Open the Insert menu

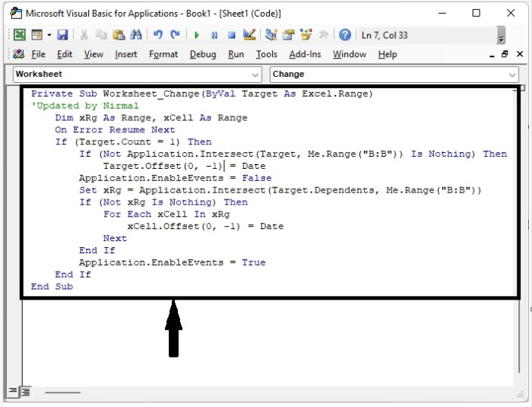(126, 54)
